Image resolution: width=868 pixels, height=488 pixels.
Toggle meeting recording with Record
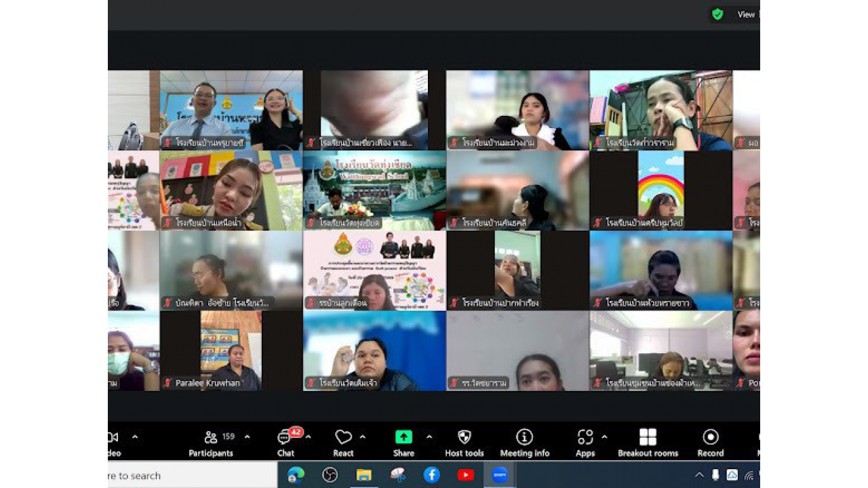coord(710,442)
